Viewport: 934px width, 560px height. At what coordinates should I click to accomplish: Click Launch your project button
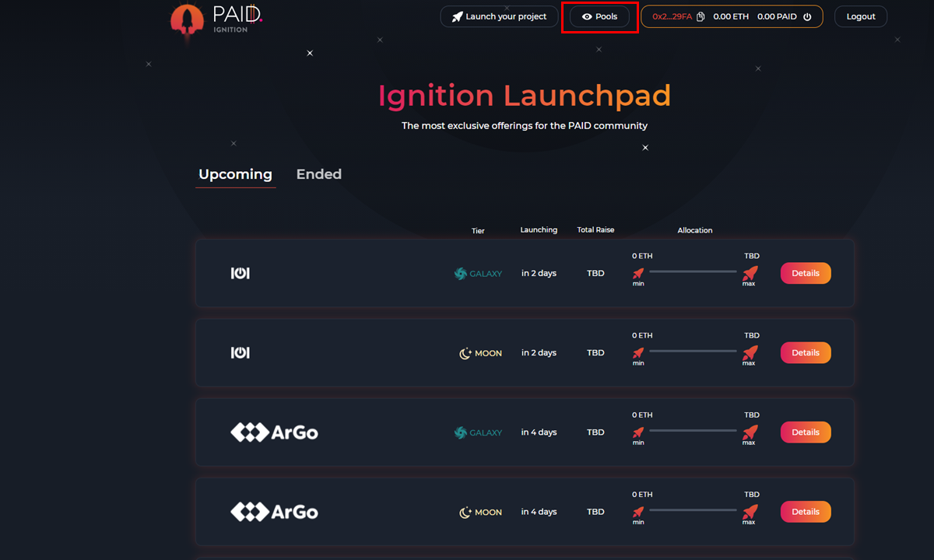click(x=499, y=16)
